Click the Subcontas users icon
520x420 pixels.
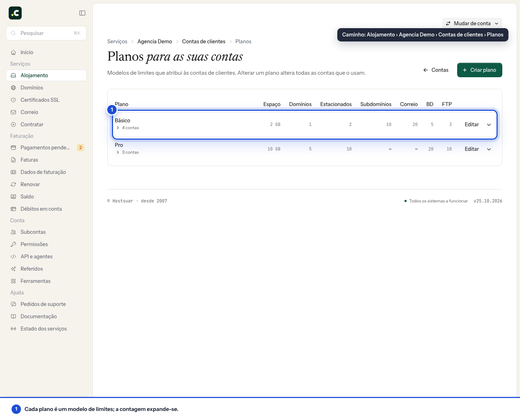pos(13,232)
